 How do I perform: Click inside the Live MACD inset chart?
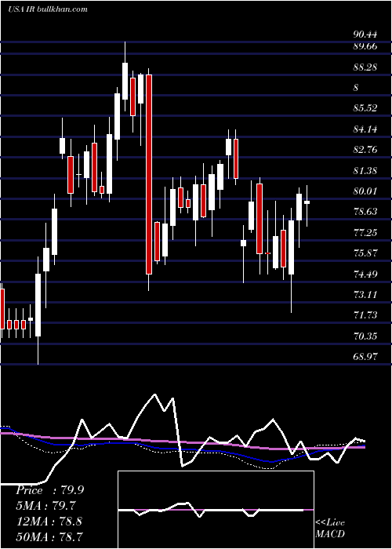pos(216,510)
